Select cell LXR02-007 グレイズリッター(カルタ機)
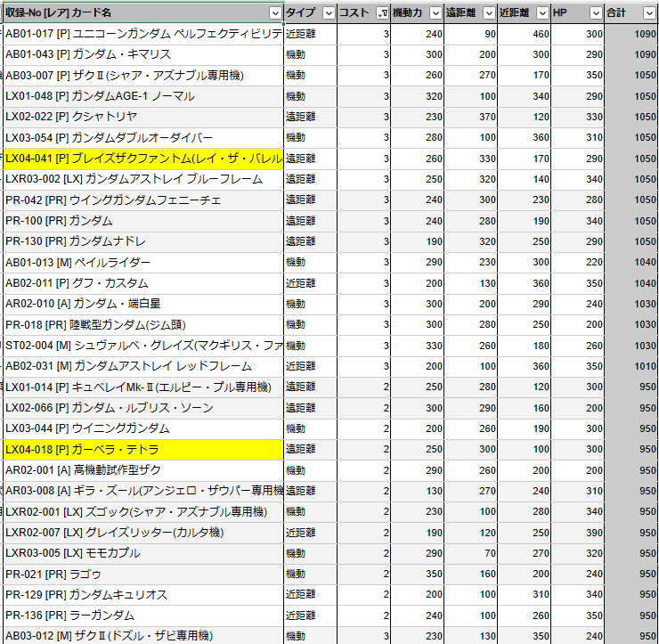Screen dimensions: 659x644 pyautogui.click(x=142, y=533)
